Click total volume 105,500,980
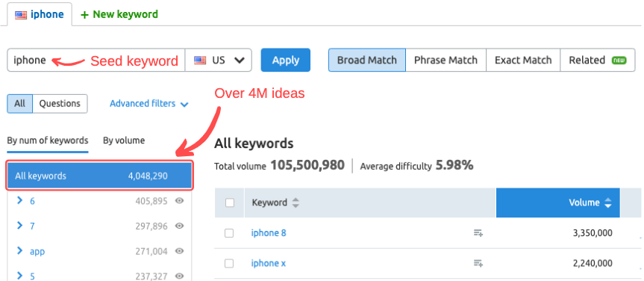Image resolution: width=644 pixels, height=281 pixels. pyautogui.click(x=307, y=165)
